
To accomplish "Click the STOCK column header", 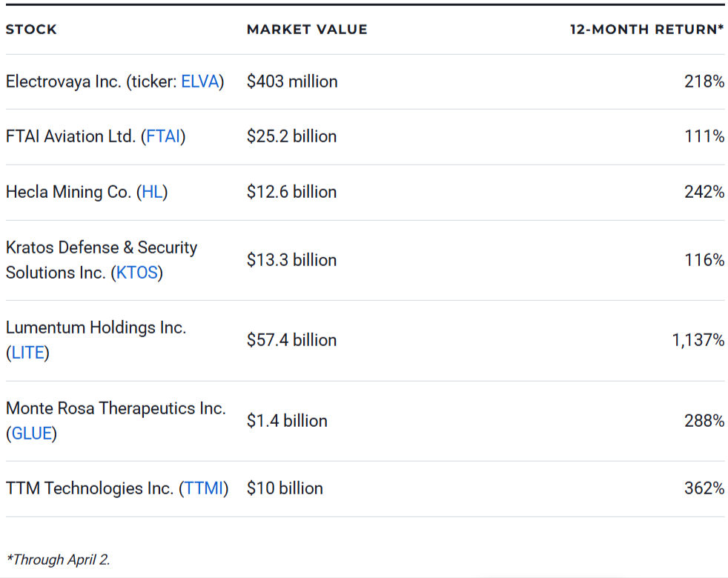I will (x=31, y=30).
